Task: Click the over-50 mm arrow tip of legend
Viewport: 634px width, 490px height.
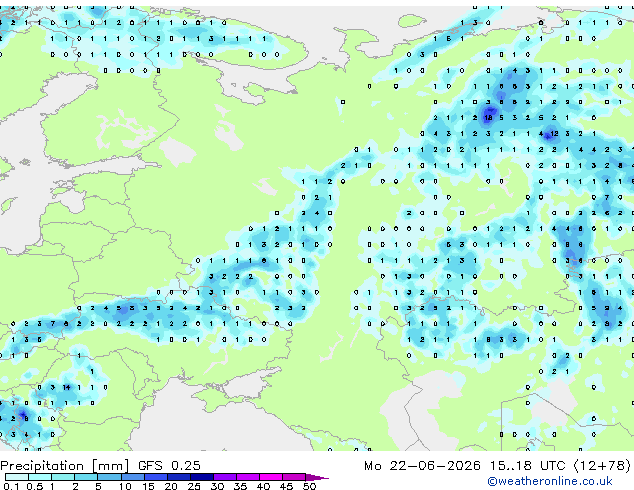Action: pos(317,477)
